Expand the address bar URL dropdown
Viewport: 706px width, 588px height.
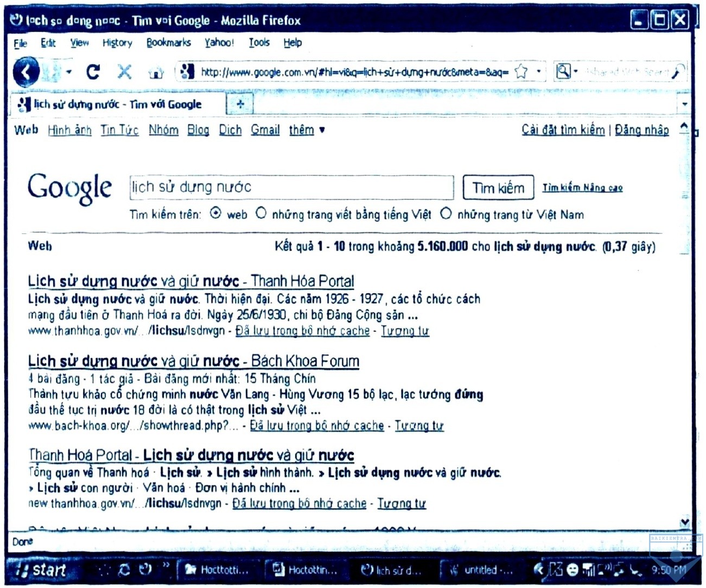[x=538, y=71]
